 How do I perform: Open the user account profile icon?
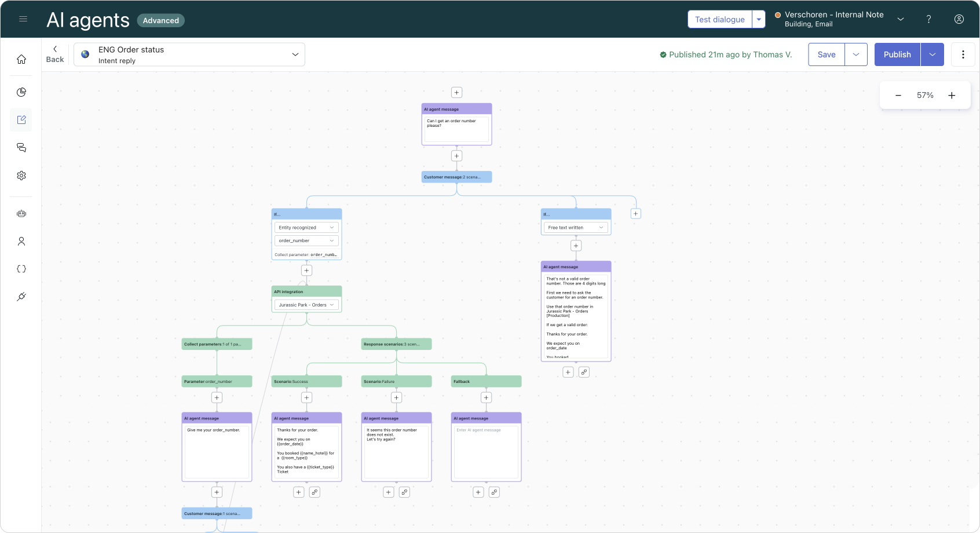(959, 19)
